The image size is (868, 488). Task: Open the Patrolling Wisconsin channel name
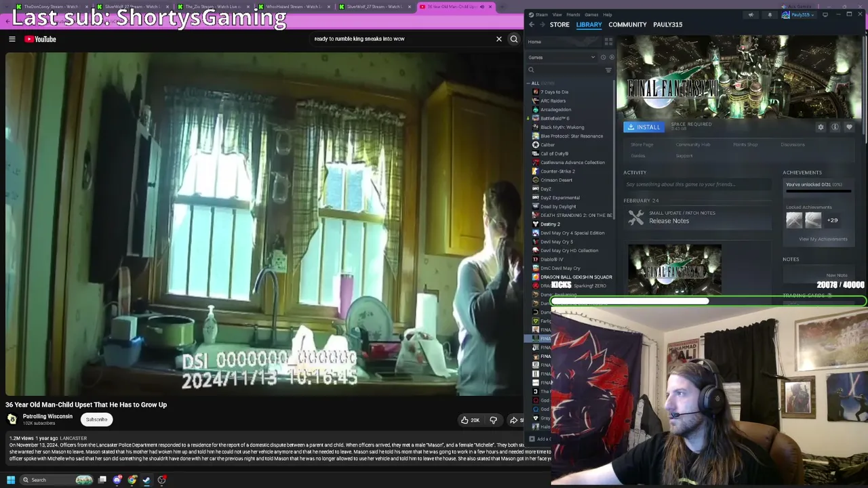(47, 416)
